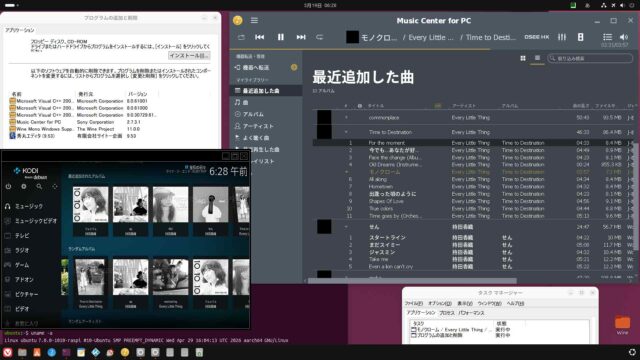
Task: Select 最近追加した曲 in the sidebar
Action: [x=266, y=91]
